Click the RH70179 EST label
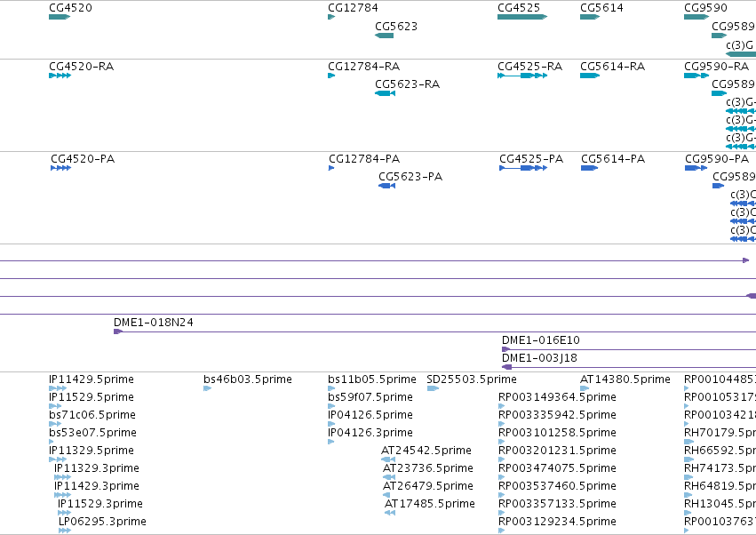 point(720,433)
